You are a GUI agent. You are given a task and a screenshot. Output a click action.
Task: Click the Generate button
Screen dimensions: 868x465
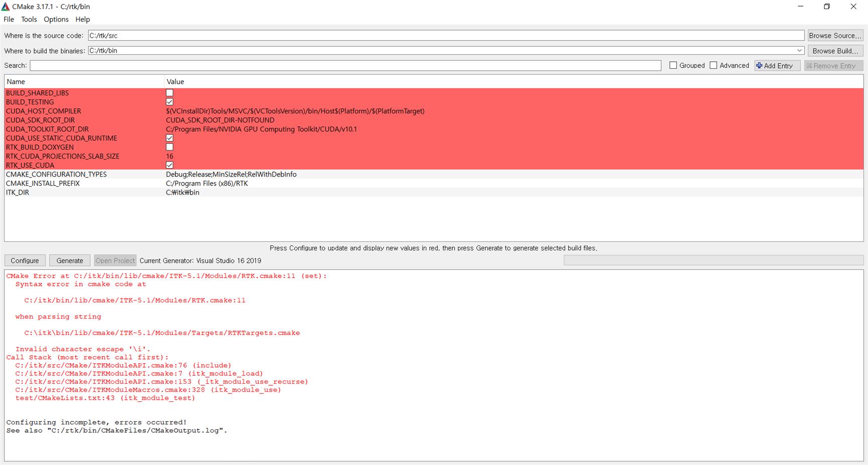70,260
